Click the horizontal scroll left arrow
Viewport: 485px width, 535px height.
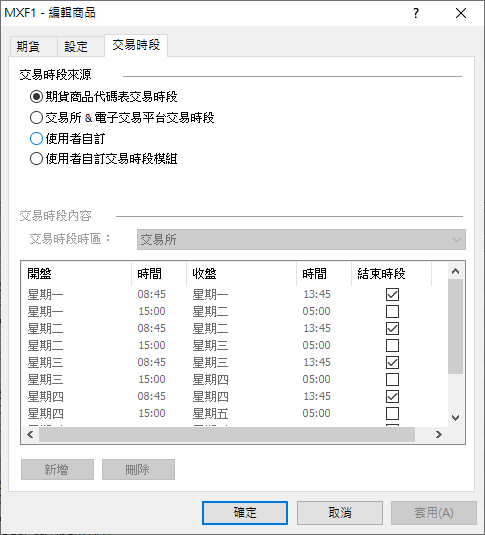click(x=30, y=434)
